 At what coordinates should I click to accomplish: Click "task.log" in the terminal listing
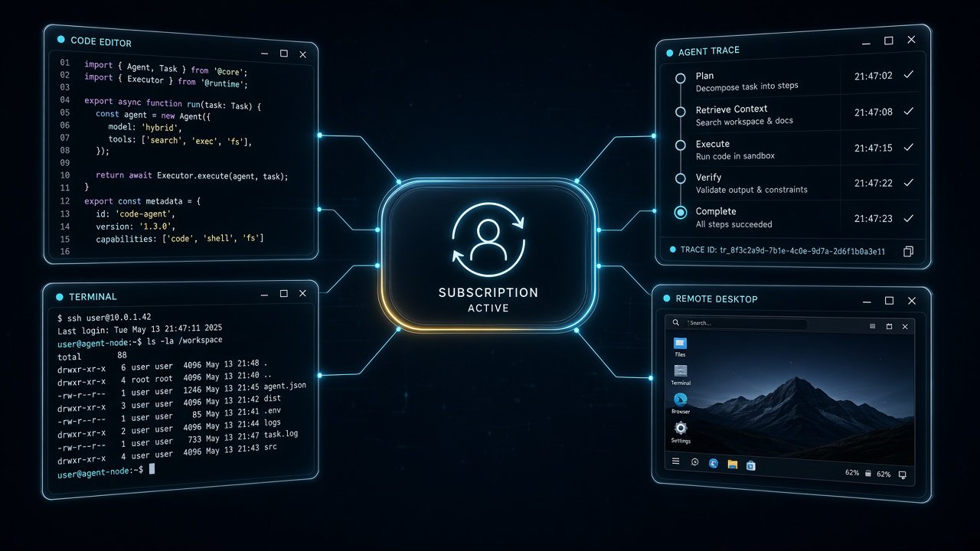tap(279, 434)
